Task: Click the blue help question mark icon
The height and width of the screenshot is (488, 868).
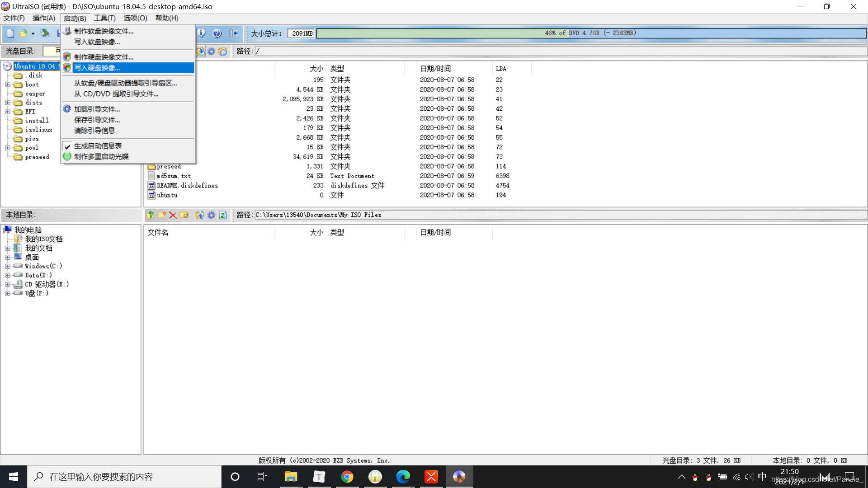Action: (217, 33)
